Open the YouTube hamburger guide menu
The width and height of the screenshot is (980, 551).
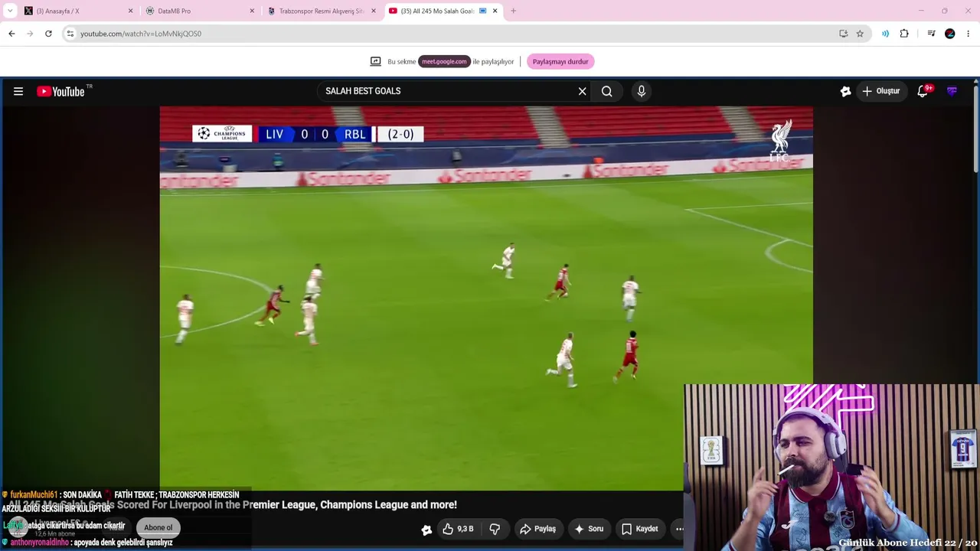coord(18,91)
